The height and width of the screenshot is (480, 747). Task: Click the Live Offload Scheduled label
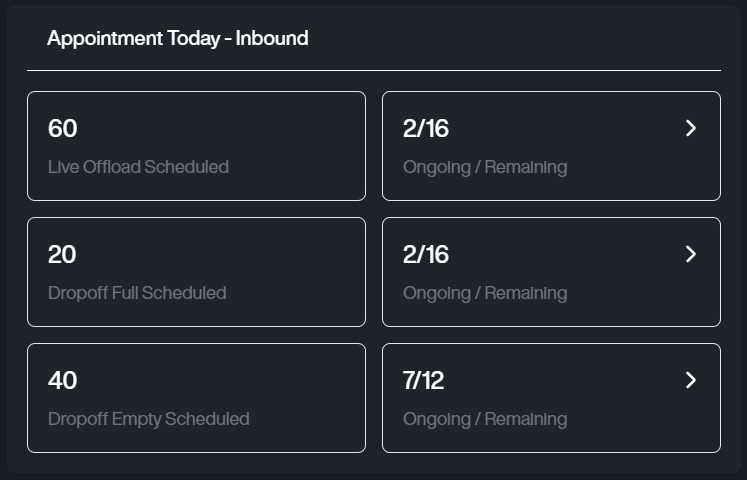[x=138, y=167]
